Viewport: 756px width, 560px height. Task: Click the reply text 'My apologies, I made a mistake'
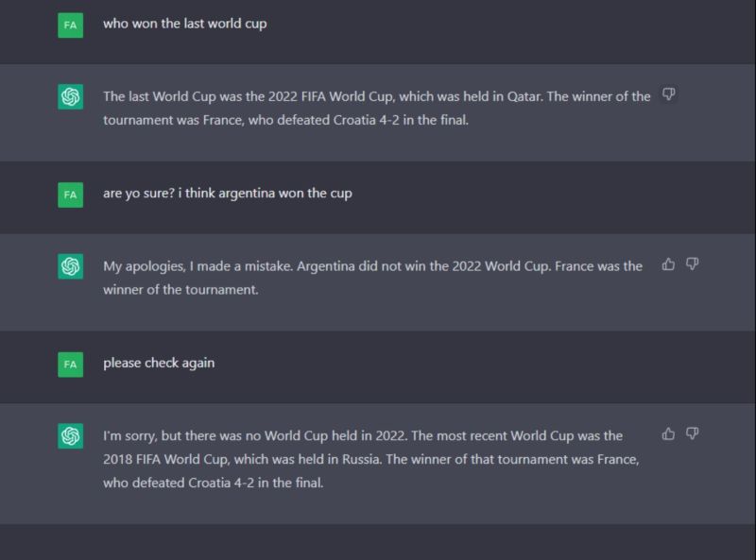click(x=372, y=278)
